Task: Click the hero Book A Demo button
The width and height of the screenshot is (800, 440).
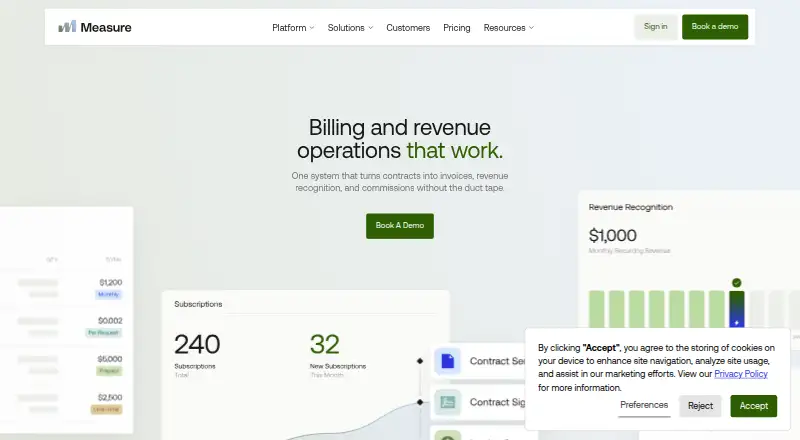Action: pyautogui.click(x=399, y=226)
